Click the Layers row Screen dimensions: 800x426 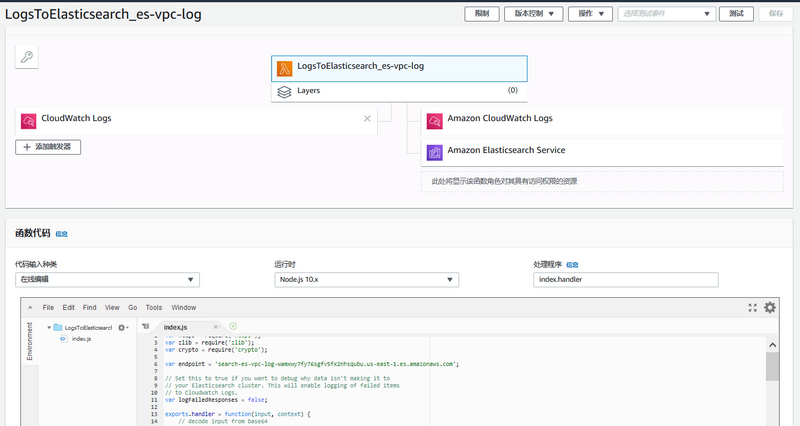(x=399, y=92)
